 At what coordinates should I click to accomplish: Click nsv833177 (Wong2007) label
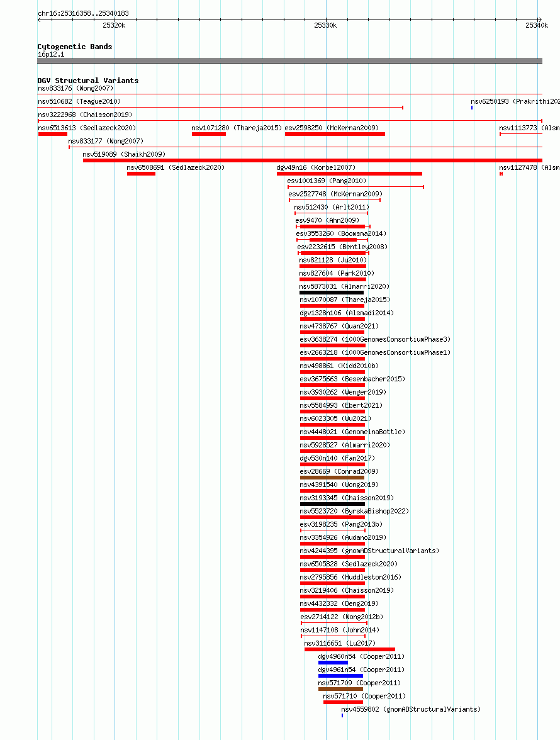(106, 141)
